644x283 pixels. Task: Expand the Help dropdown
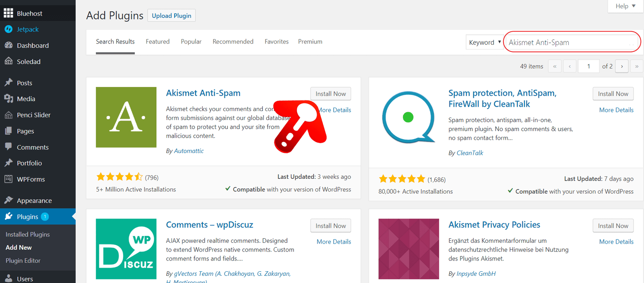pos(625,6)
